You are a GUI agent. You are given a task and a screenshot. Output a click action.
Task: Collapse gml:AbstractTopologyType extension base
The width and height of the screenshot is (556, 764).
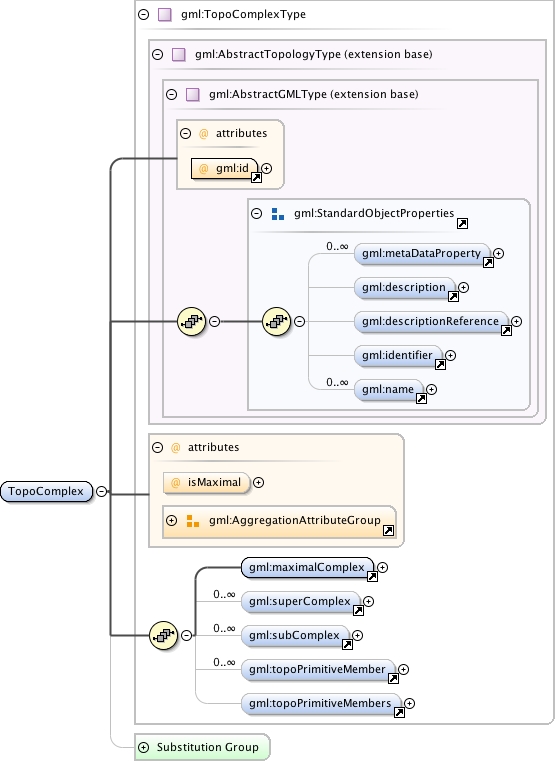(157, 54)
